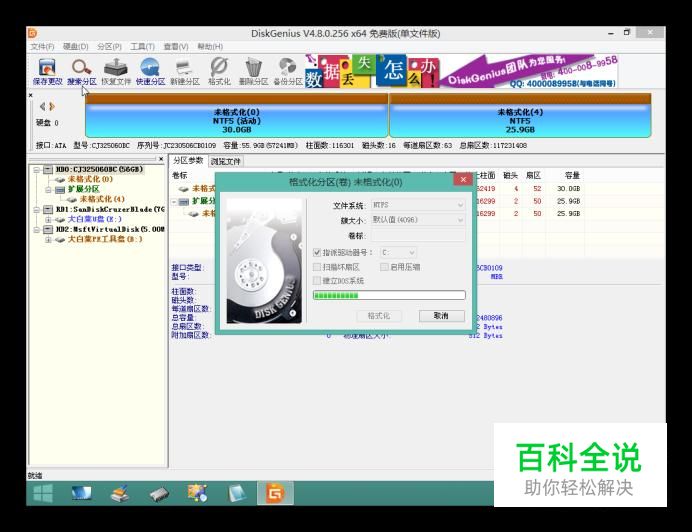The image size is (692, 532).
Task: Open the Tools (工具) menu
Action: click(143, 46)
